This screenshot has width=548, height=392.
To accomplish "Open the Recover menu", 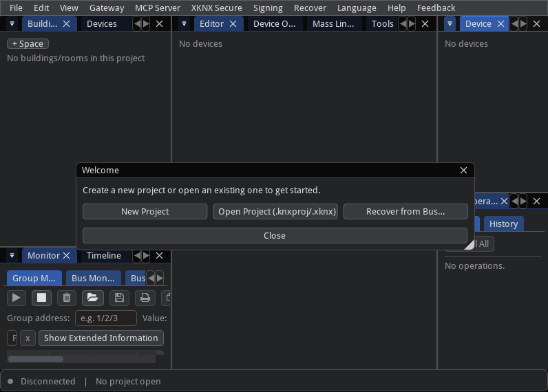I will pos(310,8).
